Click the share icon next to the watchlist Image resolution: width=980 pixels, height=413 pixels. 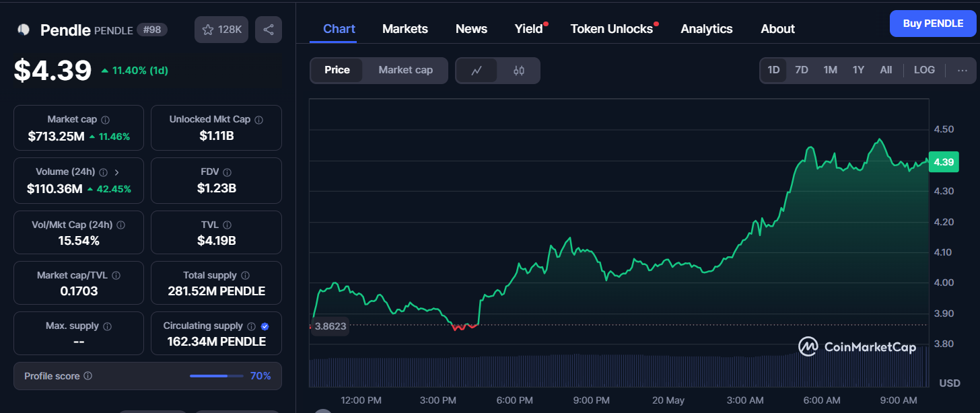pos(269,30)
